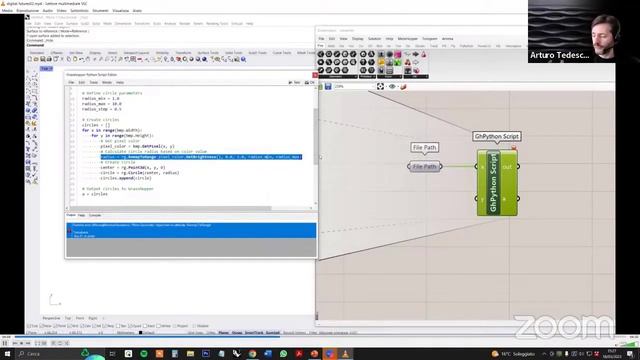Screen dimensions: 640x360
Task: Open Windows Start menu
Action: (7, 354)
